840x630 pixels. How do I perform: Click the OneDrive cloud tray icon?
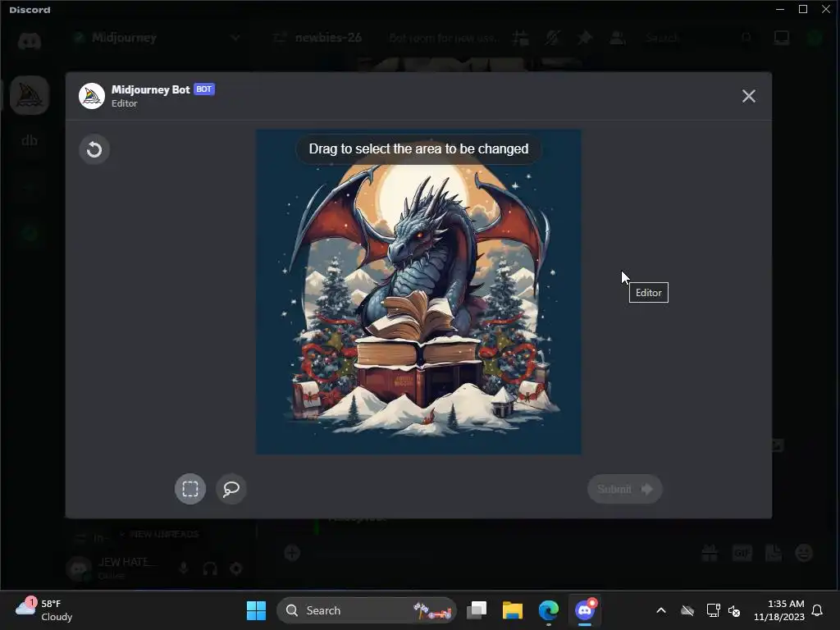(x=687, y=610)
